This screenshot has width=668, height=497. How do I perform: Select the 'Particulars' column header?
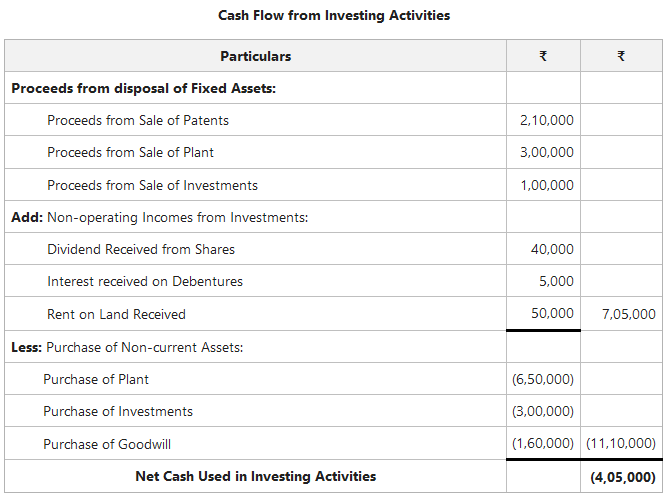[255, 56]
